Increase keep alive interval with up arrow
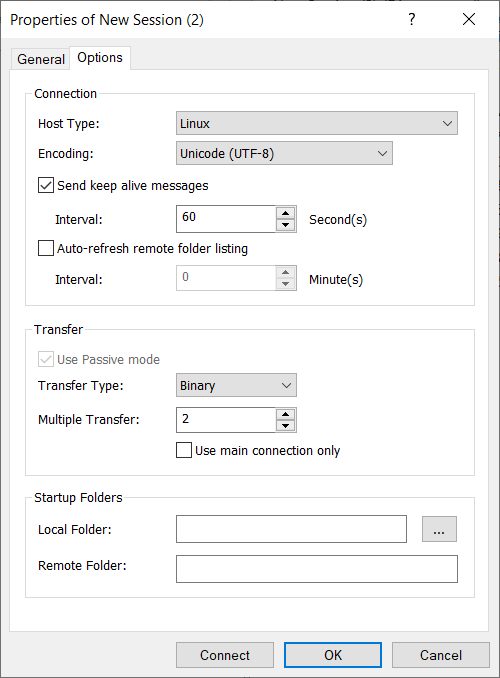500x678 pixels. [285, 213]
